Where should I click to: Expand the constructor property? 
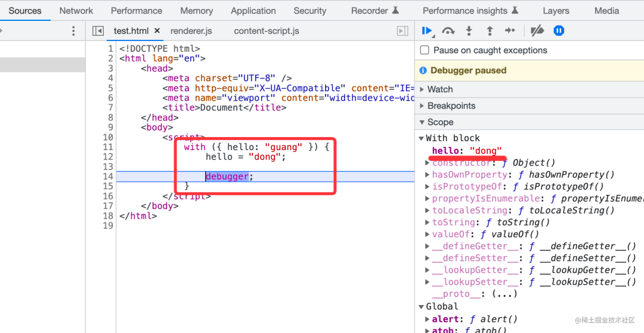tap(428, 163)
